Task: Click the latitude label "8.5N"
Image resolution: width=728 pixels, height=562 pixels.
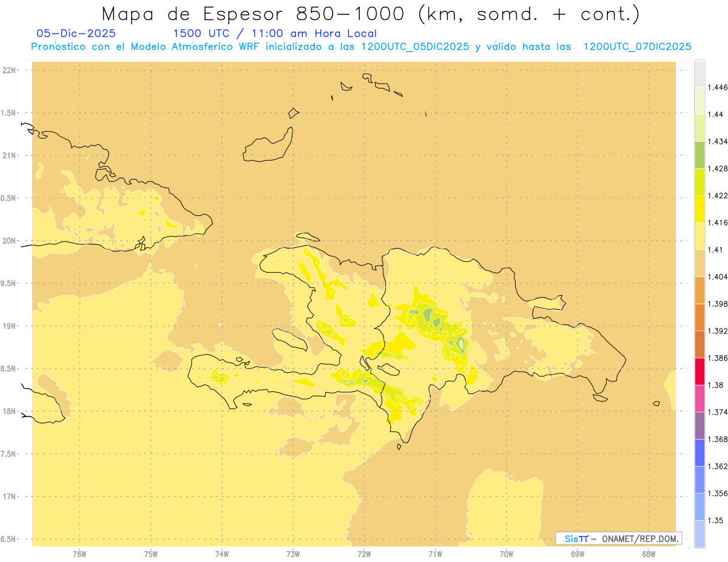Action: coord(8,369)
